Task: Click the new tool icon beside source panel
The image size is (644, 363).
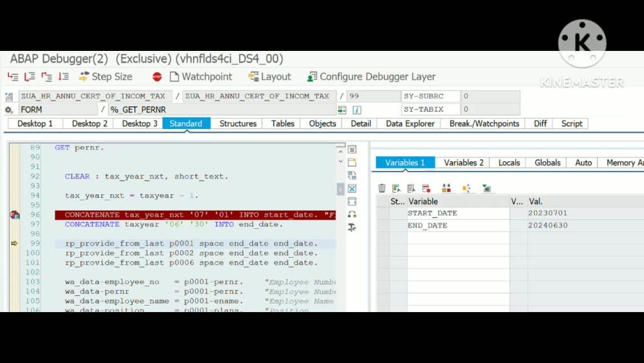Action: [352, 162]
